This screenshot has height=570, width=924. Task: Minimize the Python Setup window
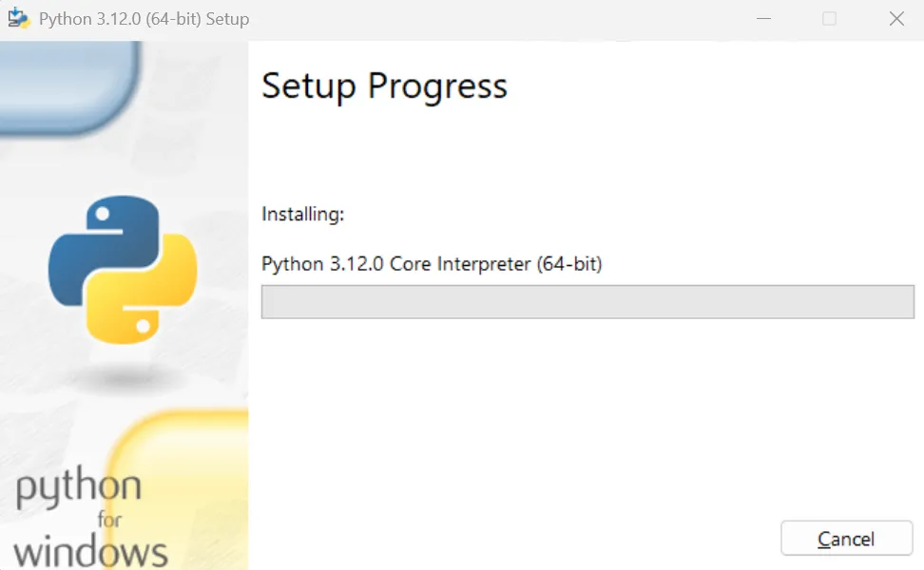[762, 19]
